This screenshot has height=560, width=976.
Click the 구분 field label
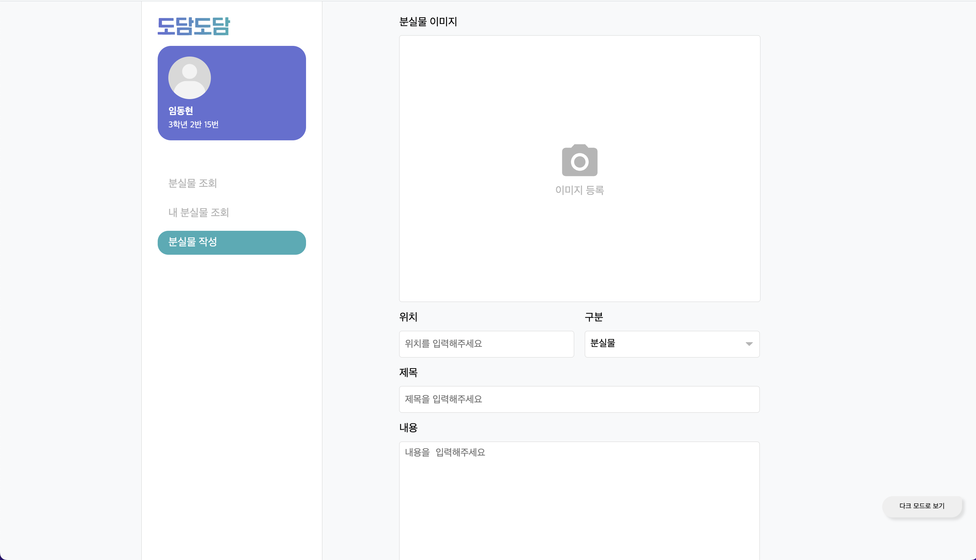(593, 317)
